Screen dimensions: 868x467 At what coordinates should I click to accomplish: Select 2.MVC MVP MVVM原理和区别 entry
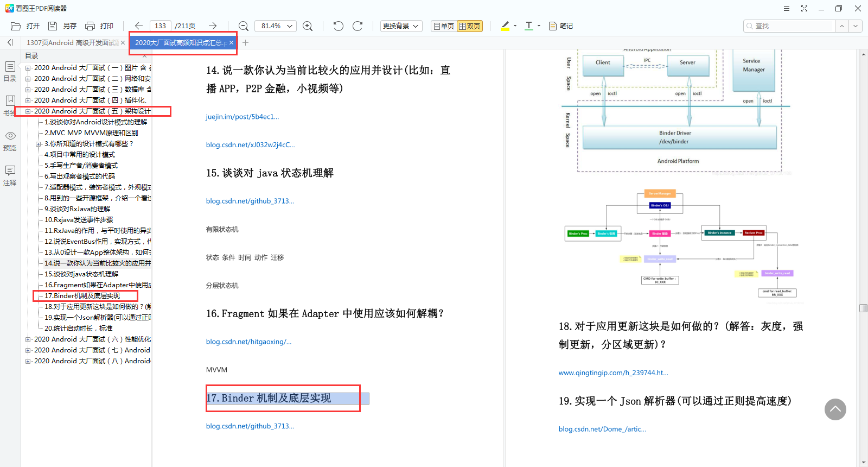tap(91, 133)
